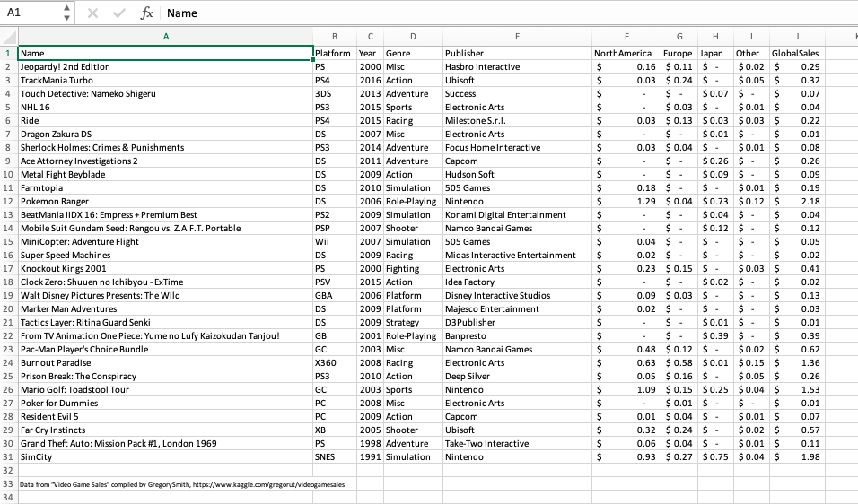
Task: Select column J header
Action: click(x=797, y=37)
